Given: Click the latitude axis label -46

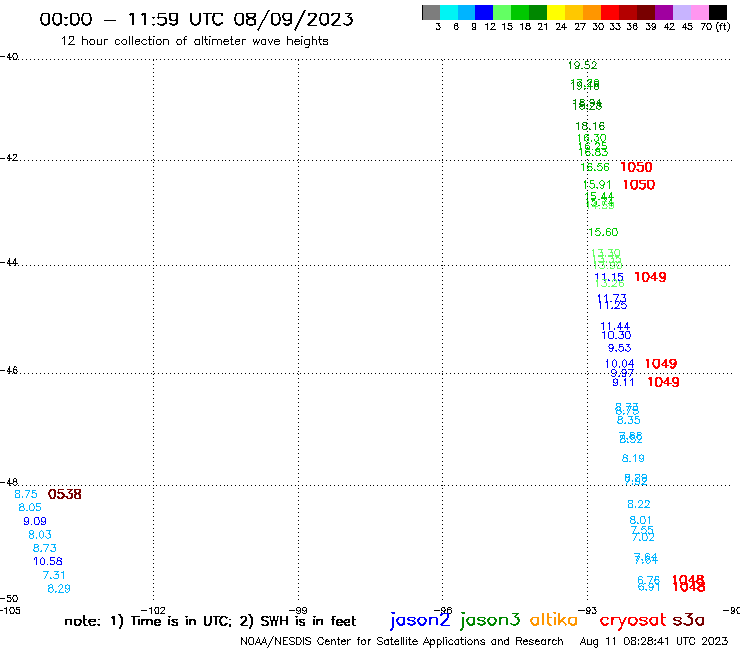Looking at the screenshot, I should (9, 370).
